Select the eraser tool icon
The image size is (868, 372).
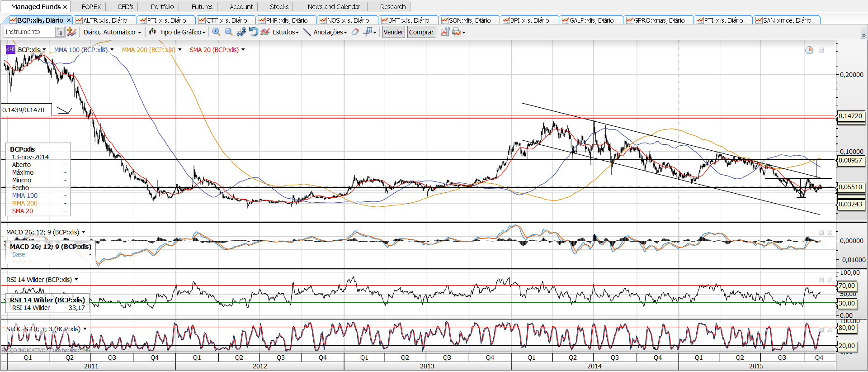[355, 32]
